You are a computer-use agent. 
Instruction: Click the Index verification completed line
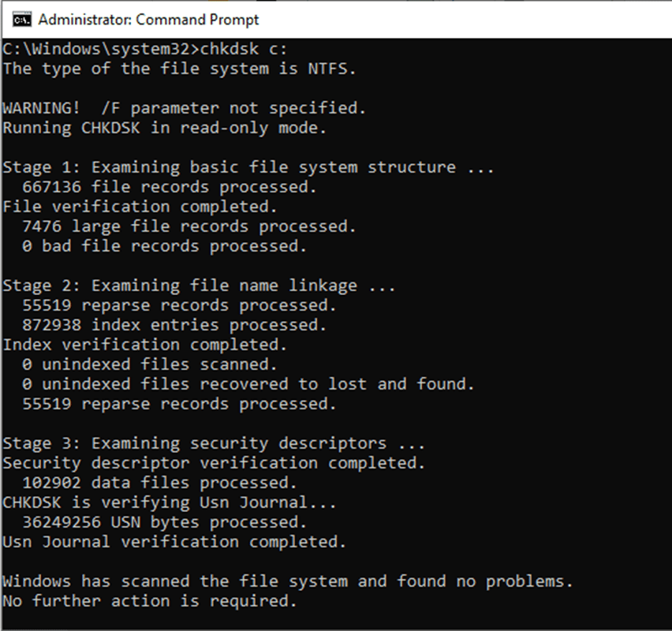tap(144, 345)
